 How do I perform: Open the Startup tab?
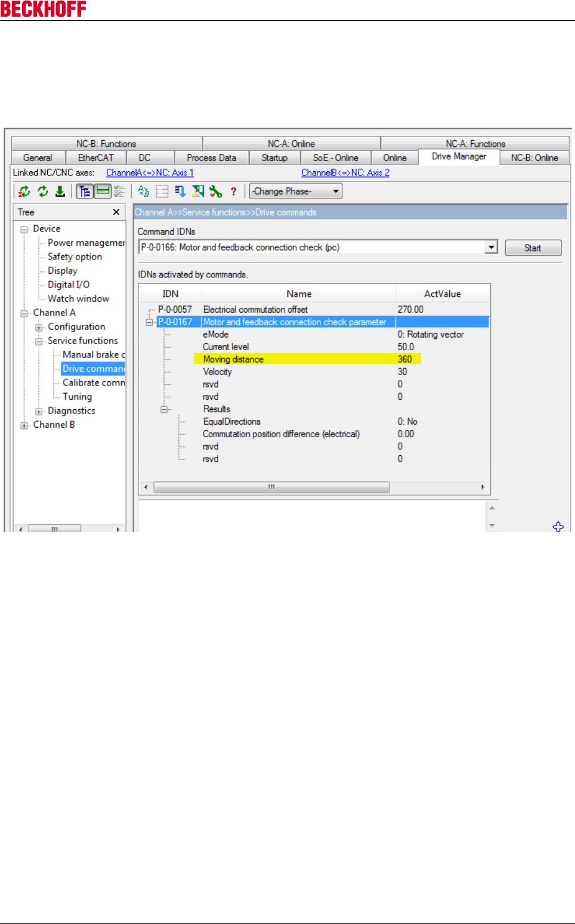274,158
